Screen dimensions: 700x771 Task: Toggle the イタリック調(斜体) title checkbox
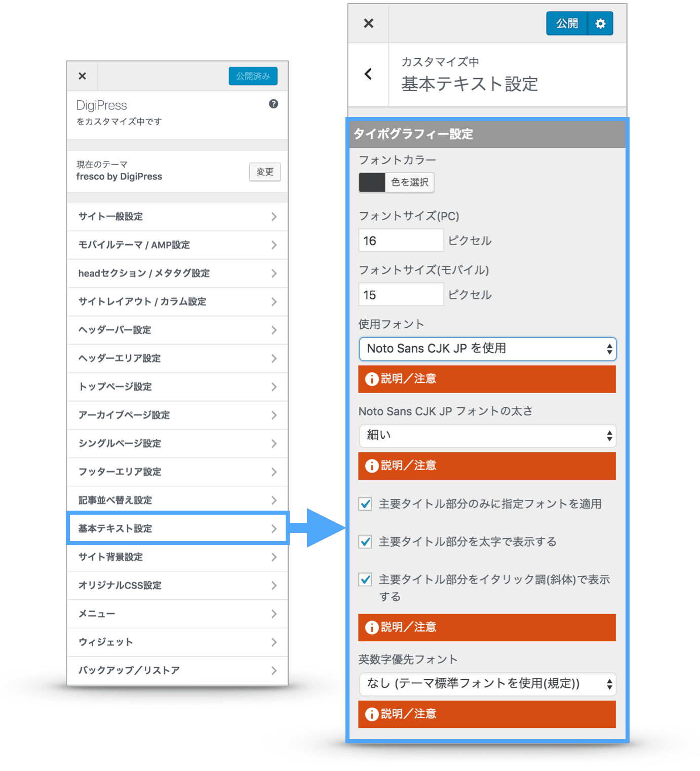(365, 580)
